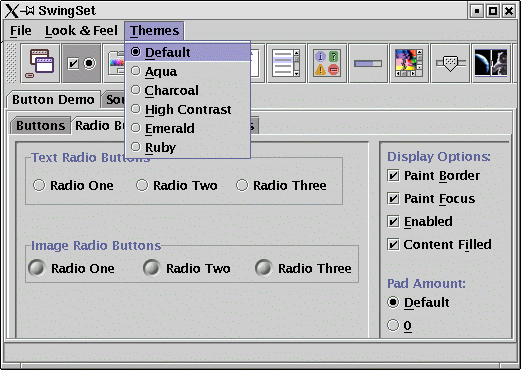The width and height of the screenshot is (521, 370).
Task: Select image radio button Radio Two
Action: (x=187, y=268)
